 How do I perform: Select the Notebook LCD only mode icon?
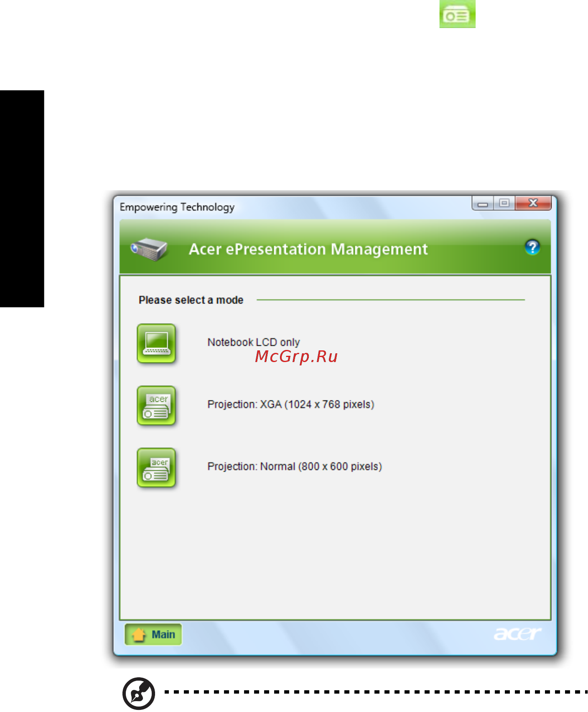(x=156, y=344)
